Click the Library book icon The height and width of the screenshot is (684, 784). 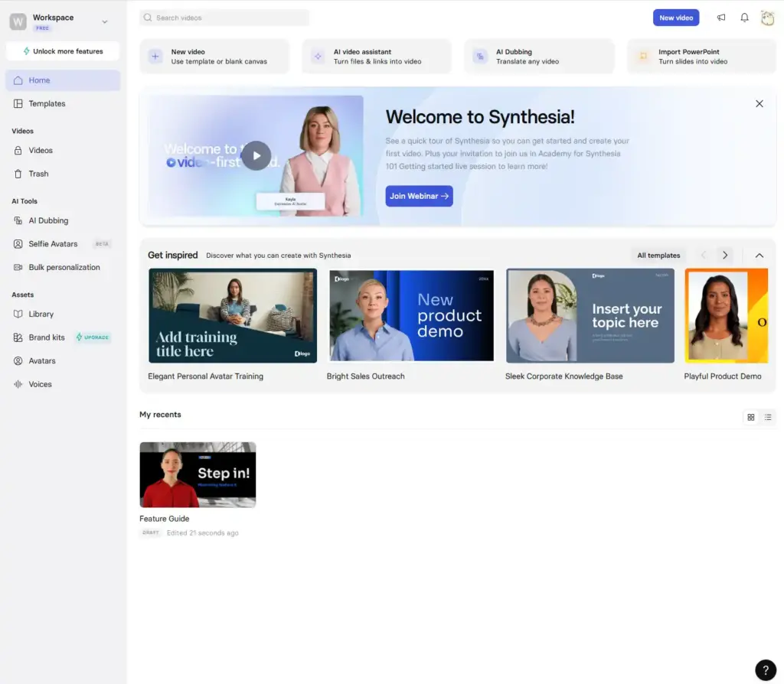click(18, 314)
